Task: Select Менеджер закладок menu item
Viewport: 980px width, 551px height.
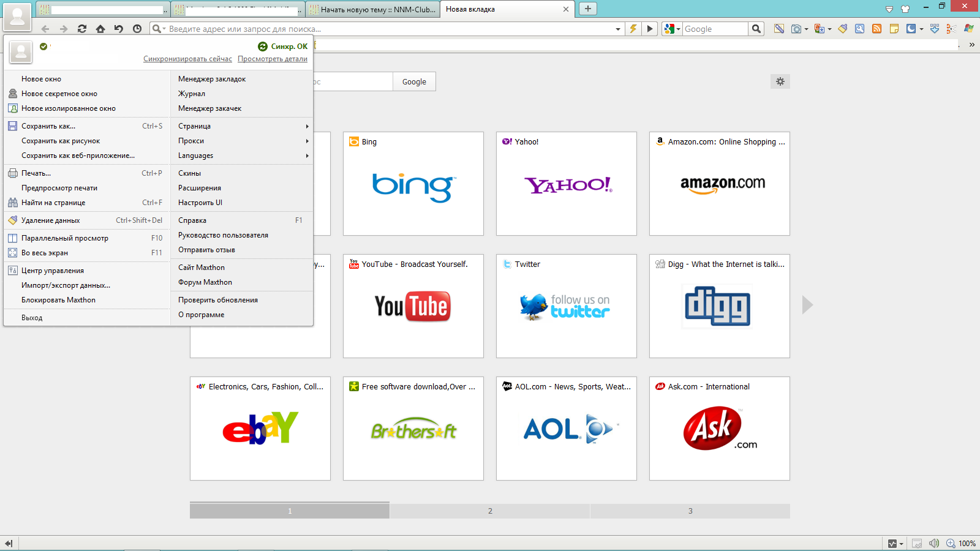Action: tap(212, 79)
